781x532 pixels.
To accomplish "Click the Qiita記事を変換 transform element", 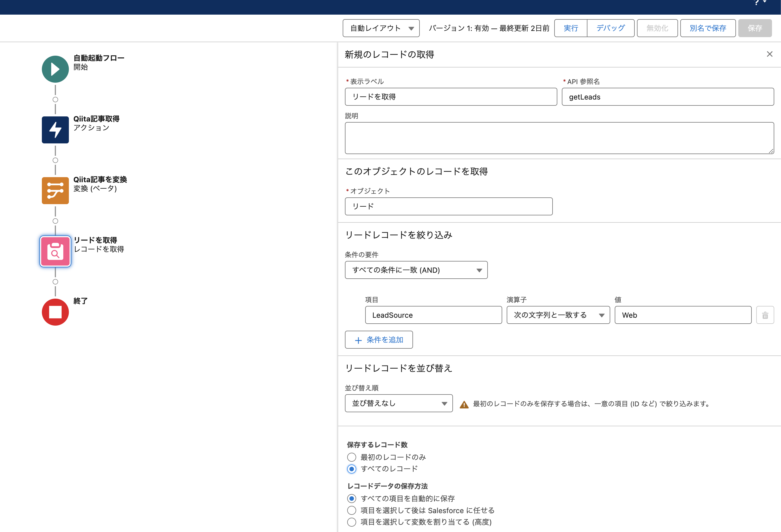I will tap(55, 190).
